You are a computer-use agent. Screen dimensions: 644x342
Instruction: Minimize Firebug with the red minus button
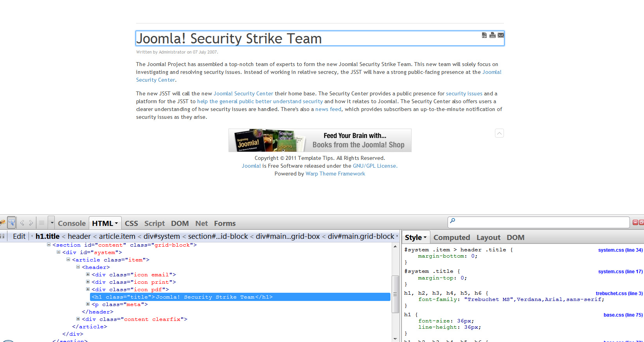pyautogui.click(x=635, y=222)
